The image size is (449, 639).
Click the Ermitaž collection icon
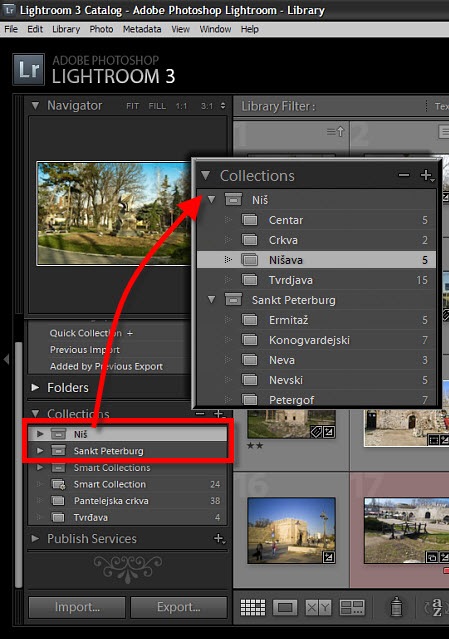[x=249, y=320]
